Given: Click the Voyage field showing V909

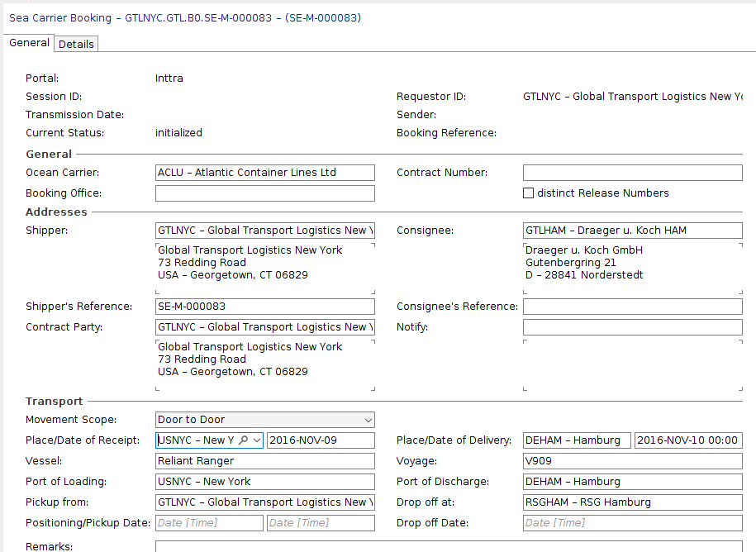Looking at the screenshot, I should (632, 460).
